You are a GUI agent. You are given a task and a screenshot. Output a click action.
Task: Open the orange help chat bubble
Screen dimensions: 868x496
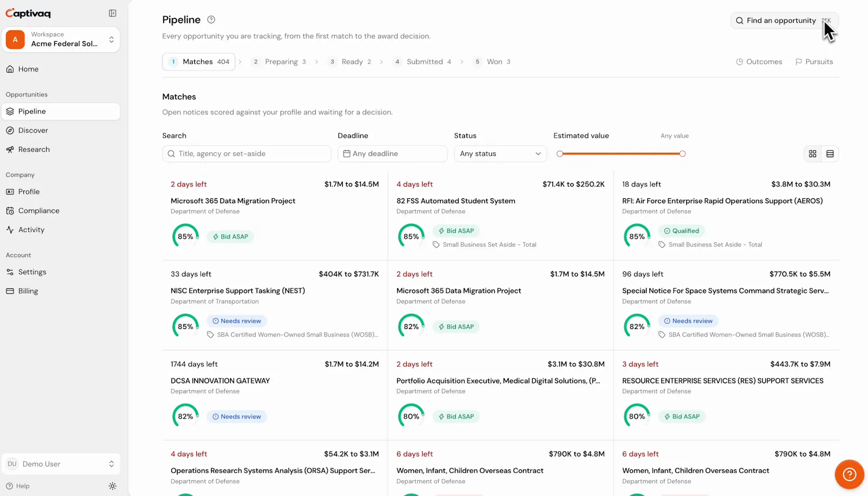coord(849,475)
